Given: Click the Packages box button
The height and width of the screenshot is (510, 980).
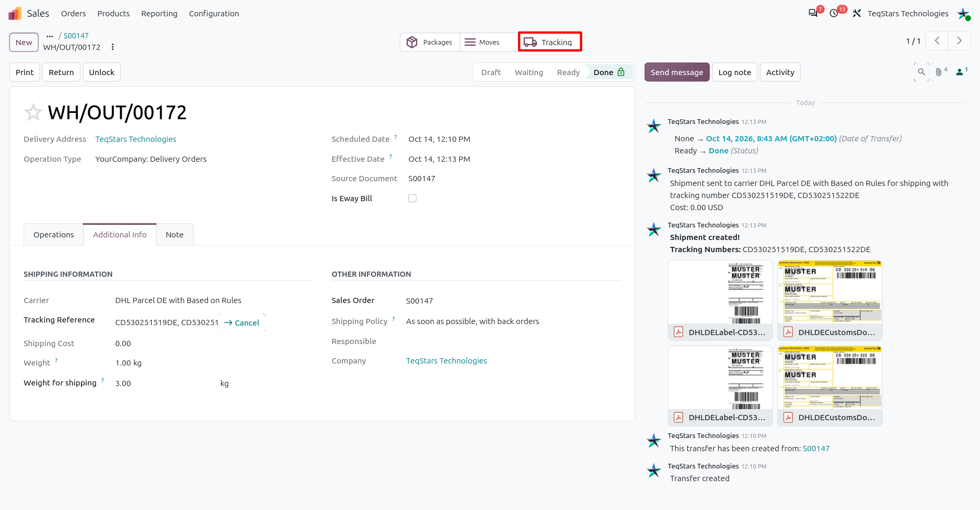Looking at the screenshot, I should pyautogui.click(x=430, y=42).
